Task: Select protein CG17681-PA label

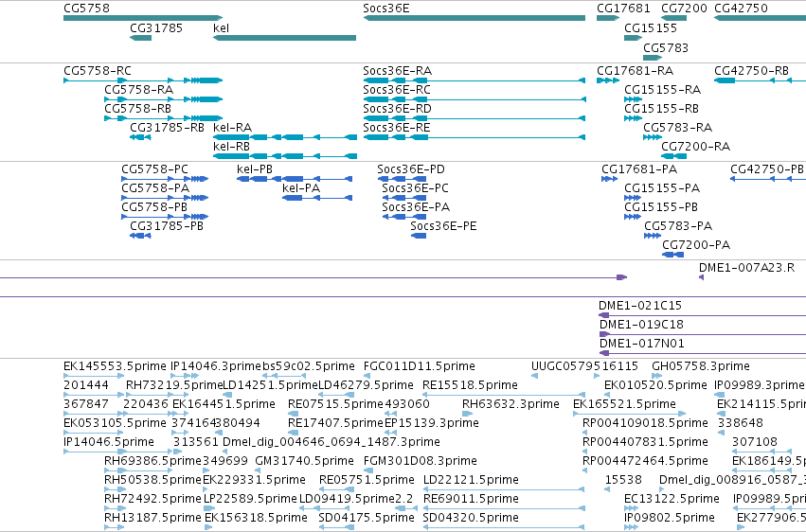Action: click(639, 169)
